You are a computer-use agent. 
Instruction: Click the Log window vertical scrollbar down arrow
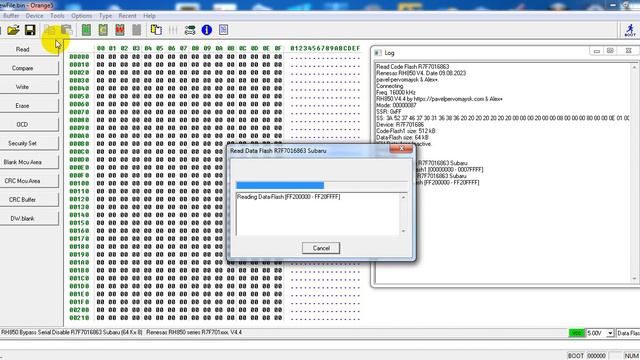[x=634, y=279]
